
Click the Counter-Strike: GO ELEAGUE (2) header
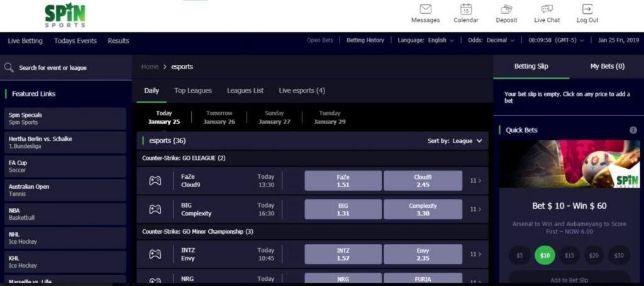pyautogui.click(x=313, y=158)
